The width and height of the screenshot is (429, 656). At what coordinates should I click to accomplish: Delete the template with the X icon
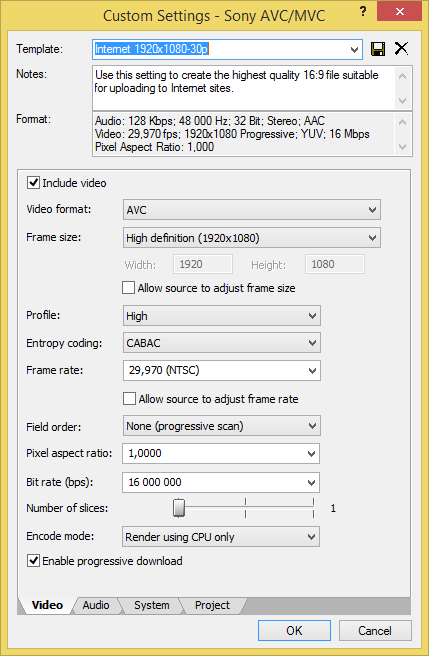point(401,49)
